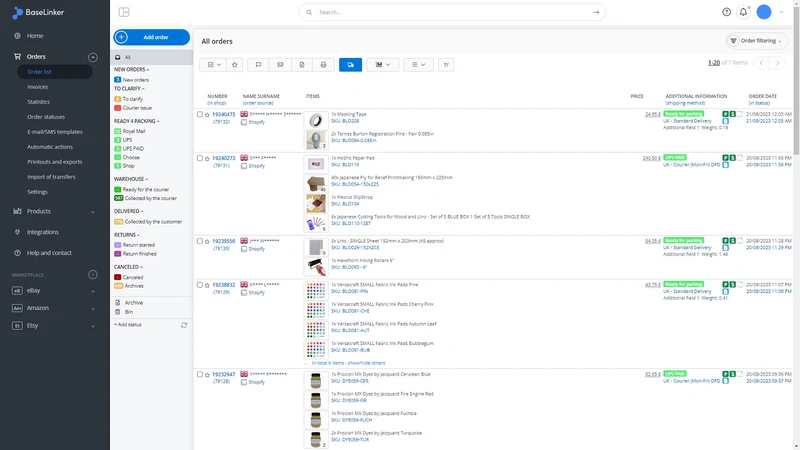
Task: Select checkbox for order 19239550
Action: tap(200, 241)
